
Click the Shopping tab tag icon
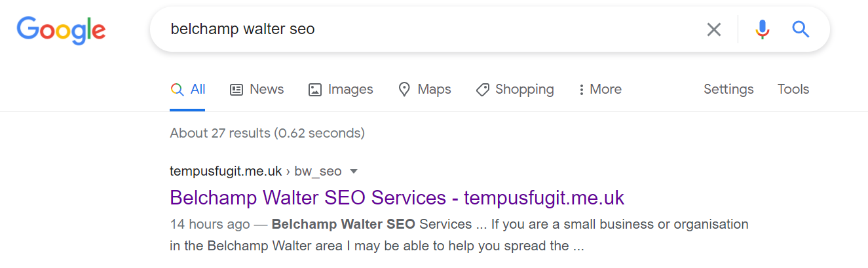[x=483, y=90]
